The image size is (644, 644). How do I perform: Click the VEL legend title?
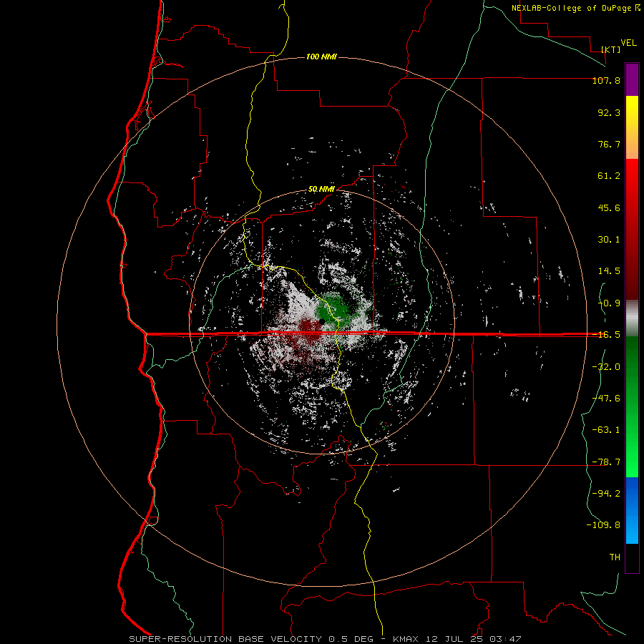coord(628,43)
